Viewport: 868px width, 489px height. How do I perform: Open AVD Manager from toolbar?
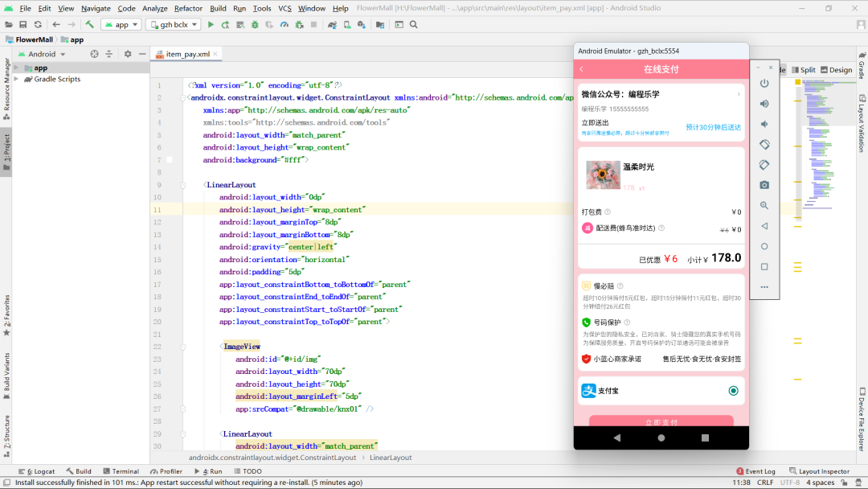[347, 24]
